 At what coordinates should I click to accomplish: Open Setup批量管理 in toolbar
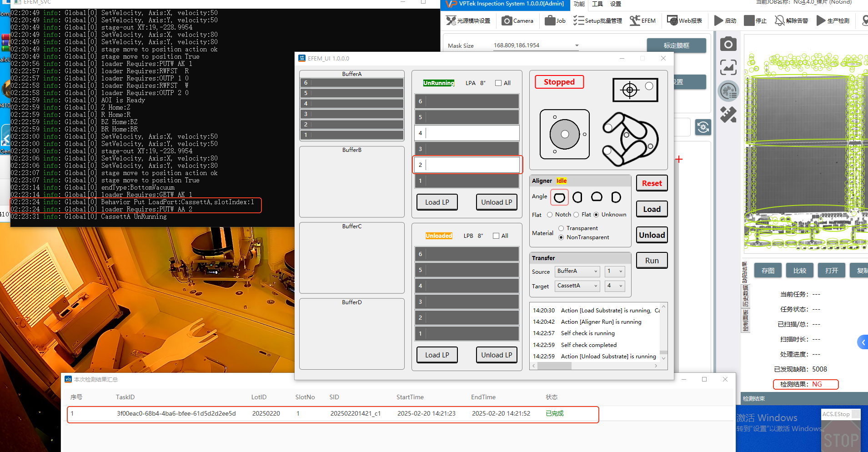point(597,20)
